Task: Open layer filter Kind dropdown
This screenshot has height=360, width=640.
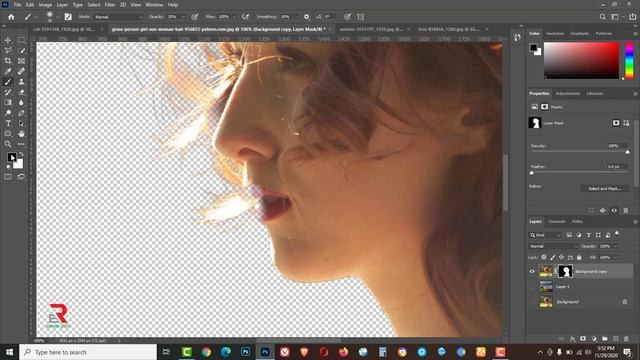Action: (546, 235)
